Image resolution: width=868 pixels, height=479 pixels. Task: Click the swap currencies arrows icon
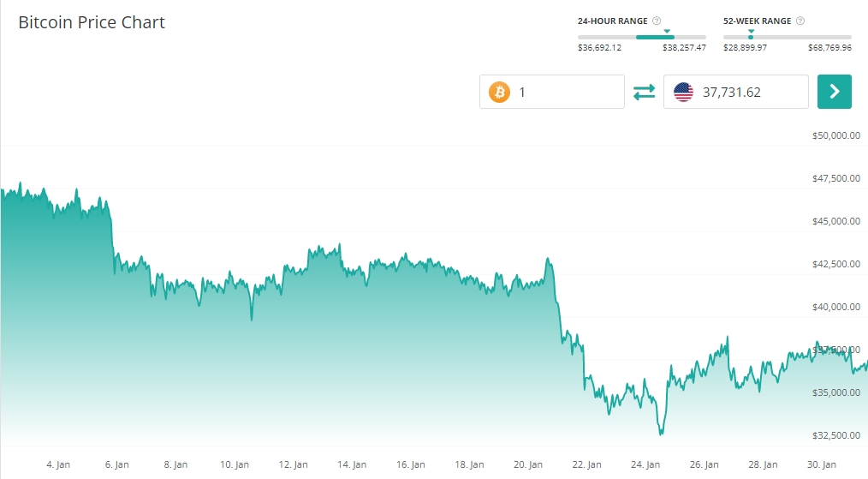644,92
